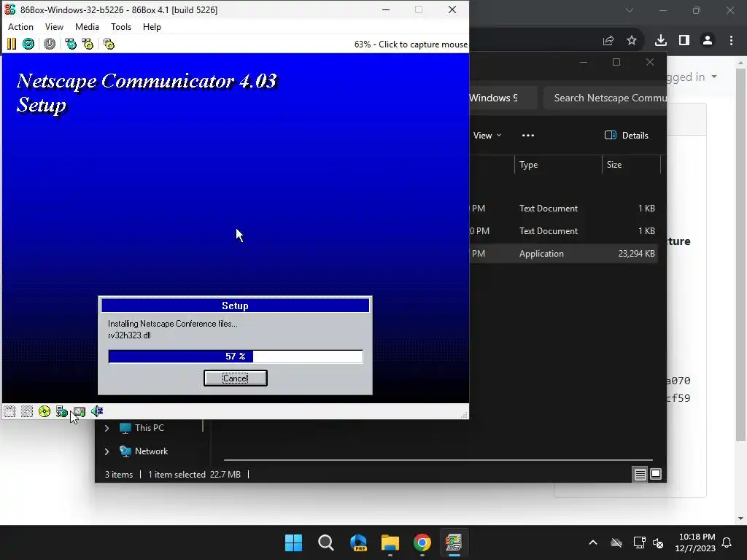747x560 pixels.
Task: Open the Media menu in 86Box
Action: tap(88, 27)
